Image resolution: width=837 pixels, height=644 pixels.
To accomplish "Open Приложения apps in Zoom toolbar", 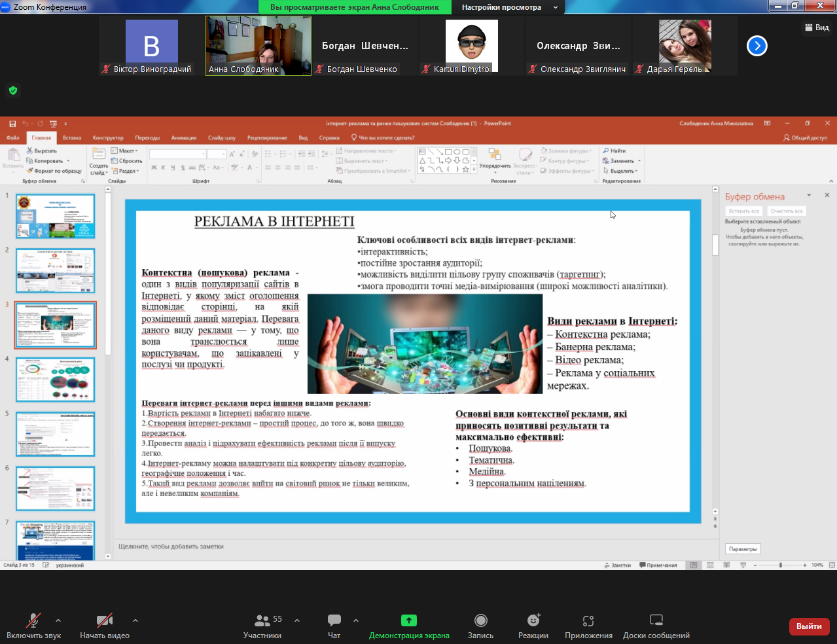I will click(588, 626).
